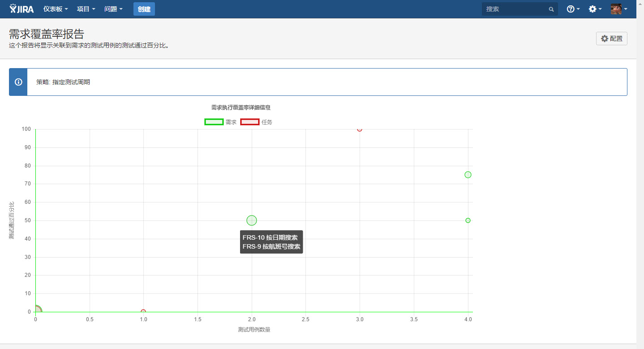Image resolution: width=644 pixels, height=349 pixels.
Task: Click the large green bubble at 2.0
Action: click(x=252, y=220)
